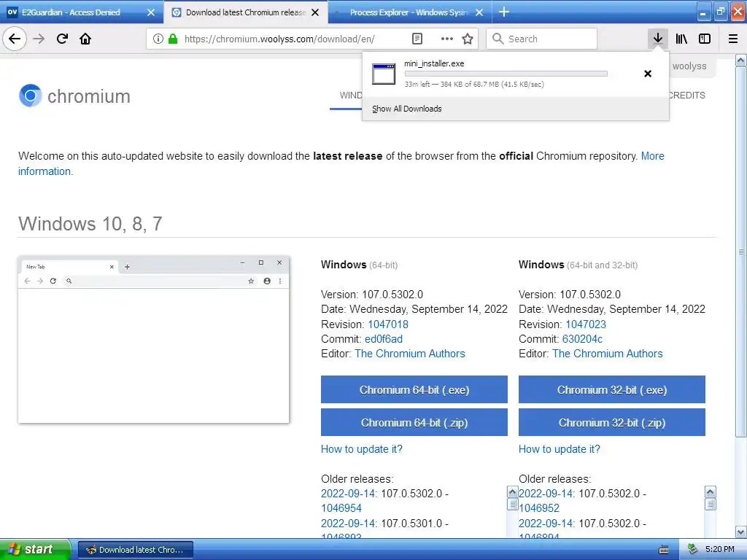Open older release 1046954 link
The height and width of the screenshot is (560, 747).
[341, 508]
